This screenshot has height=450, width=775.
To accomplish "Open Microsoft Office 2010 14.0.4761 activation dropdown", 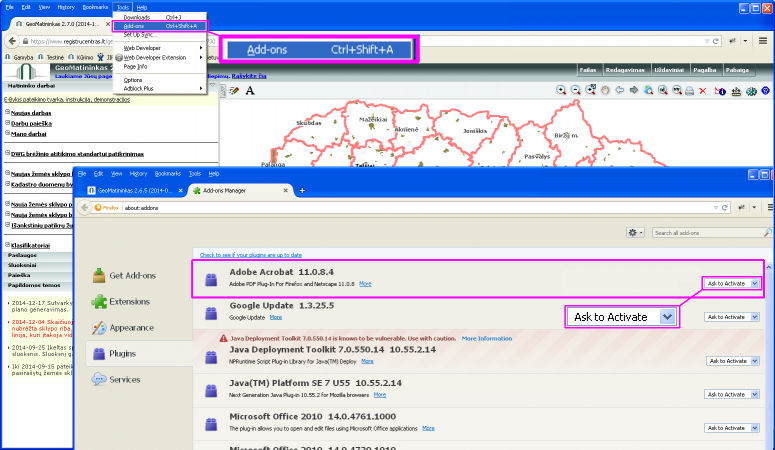I will tap(732, 428).
